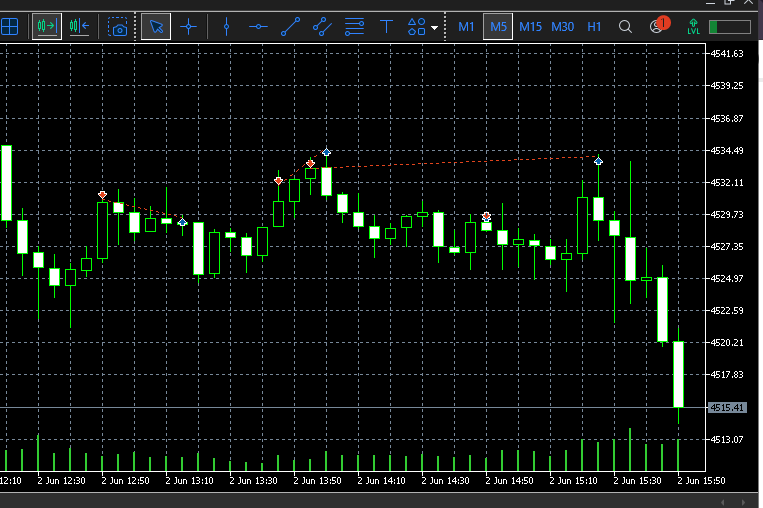The width and height of the screenshot is (763, 508).
Task: Click the red arrow marker at 14:50
Action: click(487, 216)
